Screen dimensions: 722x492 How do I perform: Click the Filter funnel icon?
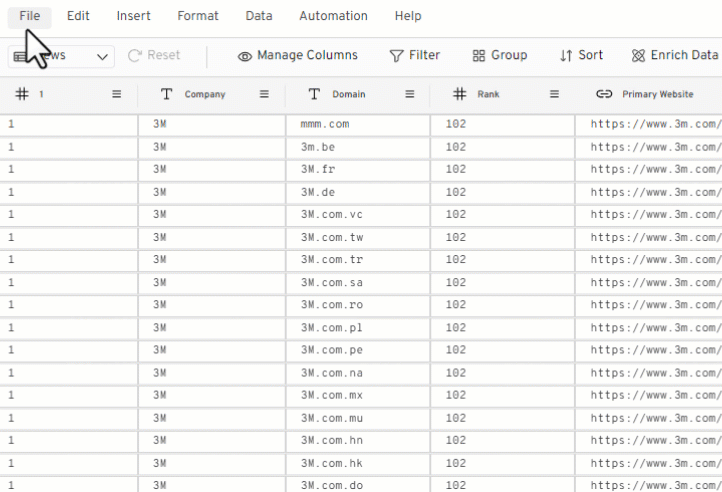point(396,56)
